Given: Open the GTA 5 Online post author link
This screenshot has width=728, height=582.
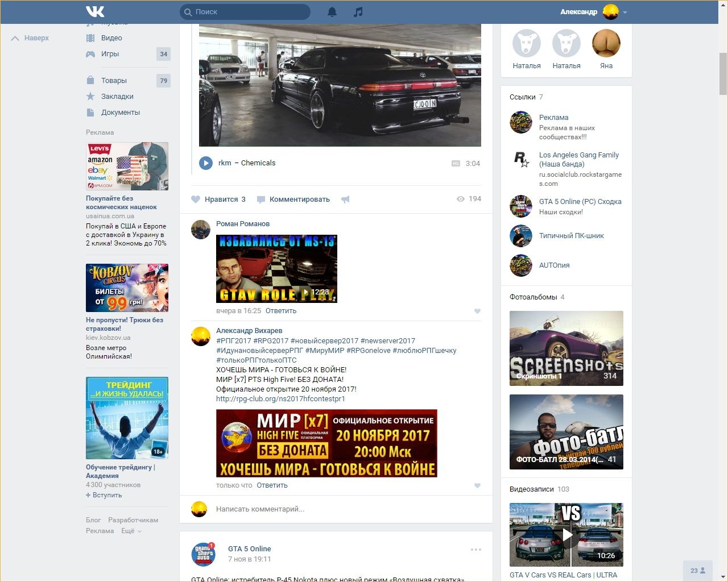Looking at the screenshot, I should [249, 549].
